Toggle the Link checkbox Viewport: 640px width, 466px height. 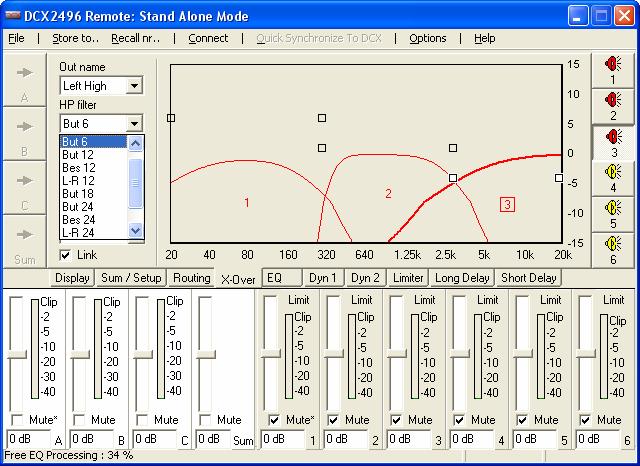coord(66,255)
